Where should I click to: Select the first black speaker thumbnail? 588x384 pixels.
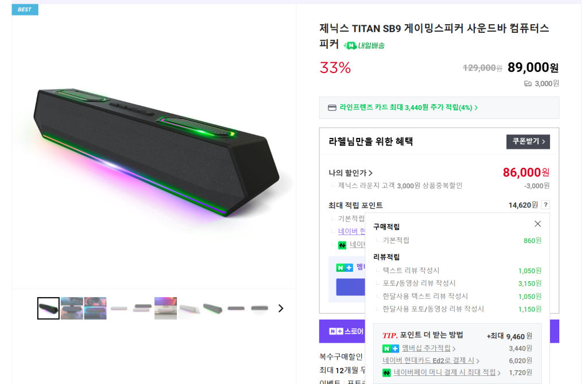click(x=48, y=308)
